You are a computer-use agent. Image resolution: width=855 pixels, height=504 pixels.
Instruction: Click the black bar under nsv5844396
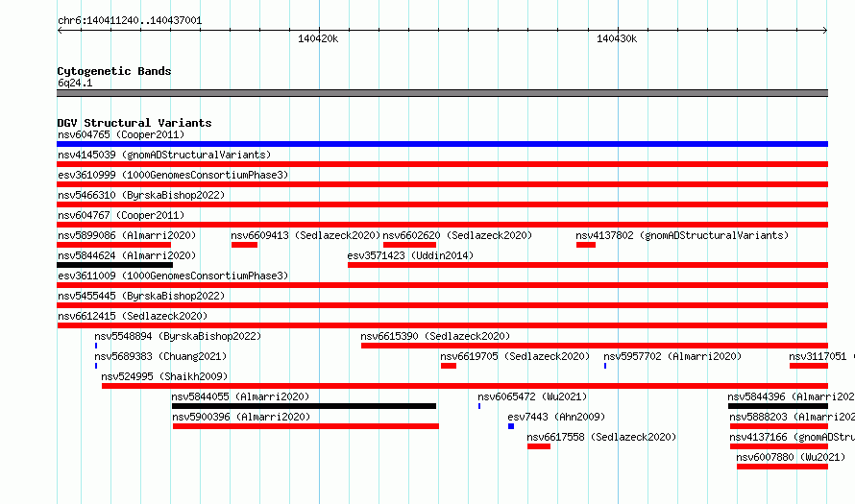pyautogui.click(x=778, y=406)
